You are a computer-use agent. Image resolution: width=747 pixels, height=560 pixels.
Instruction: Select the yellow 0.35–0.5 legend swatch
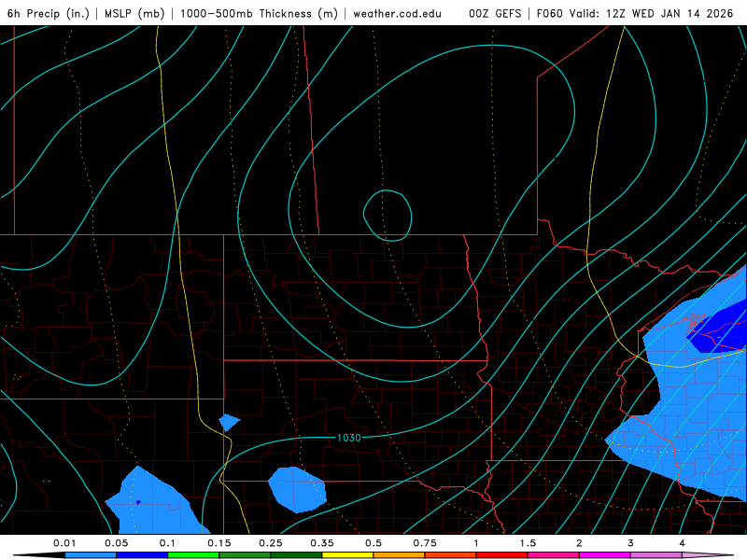pyautogui.click(x=347, y=555)
